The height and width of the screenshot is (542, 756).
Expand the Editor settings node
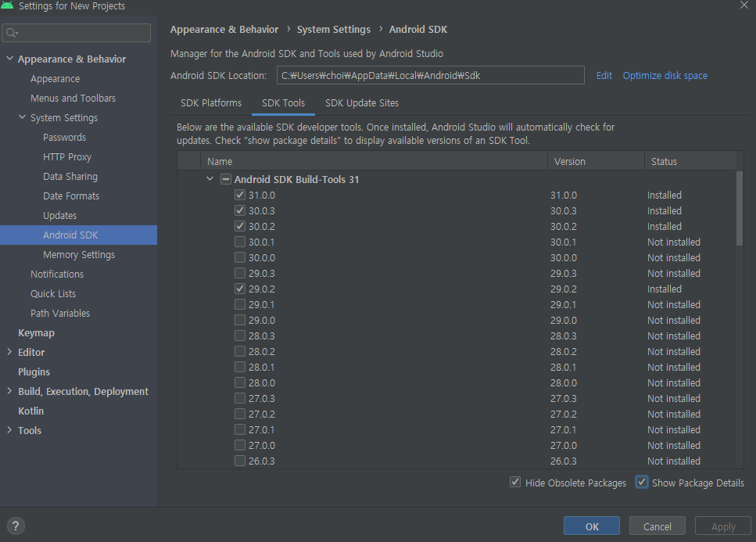(9, 352)
